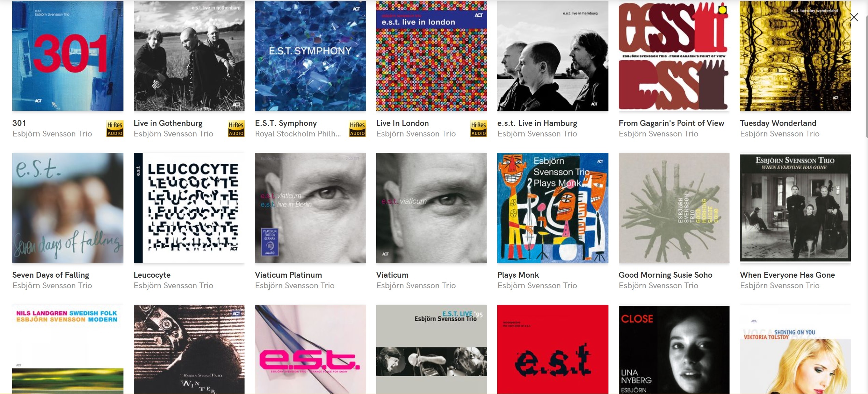
Task: Click Hi-Res Audio badge next to Live In London
Action: pos(479,129)
